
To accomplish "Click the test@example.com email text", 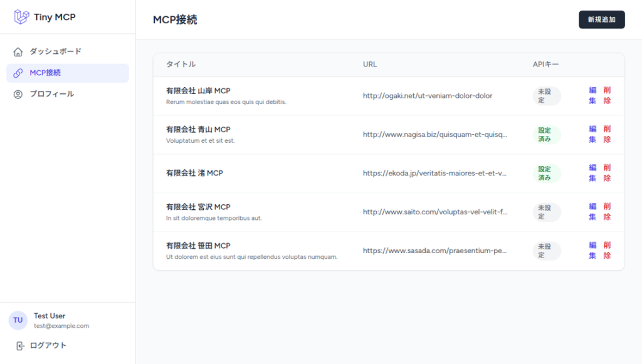I will pyautogui.click(x=61, y=326).
